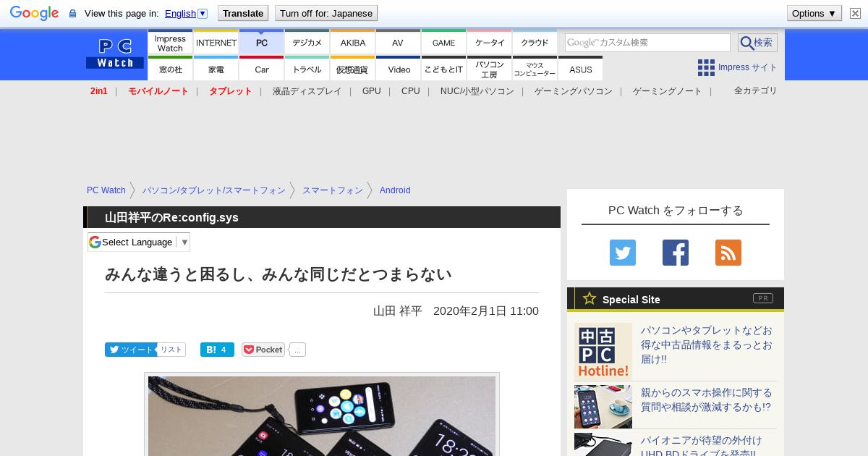The image size is (868, 456).
Task: Open the Select Language dropdown
Action: point(139,242)
